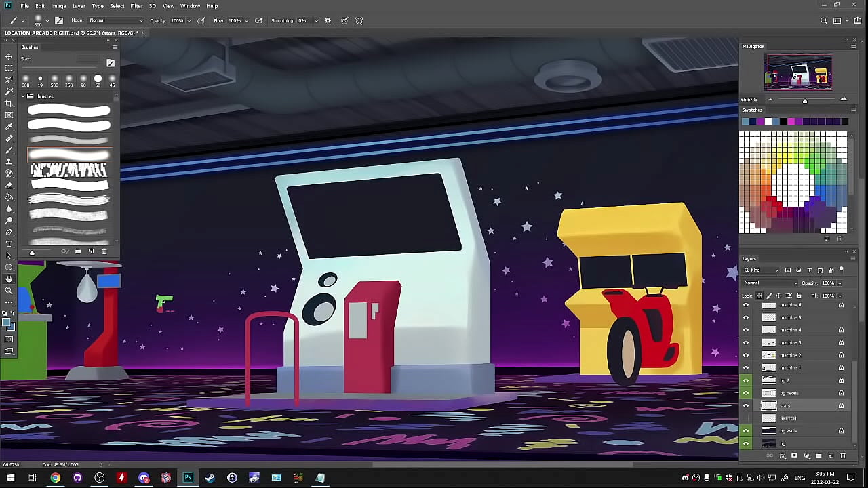868x488 pixels.
Task: Open the Filter menu
Action: pos(136,6)
